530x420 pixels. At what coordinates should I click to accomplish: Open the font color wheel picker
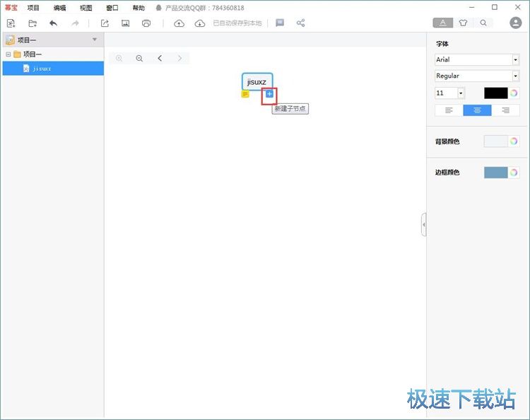click(514, 93)
